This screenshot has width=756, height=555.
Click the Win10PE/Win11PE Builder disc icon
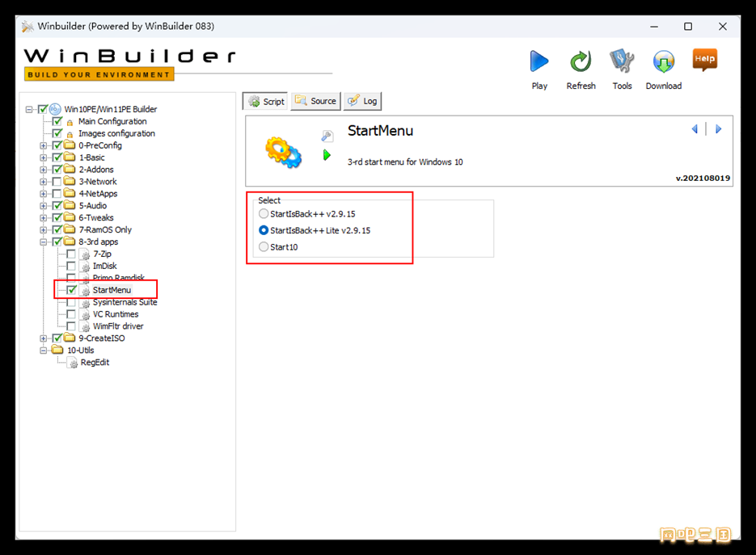pos(56,109)
